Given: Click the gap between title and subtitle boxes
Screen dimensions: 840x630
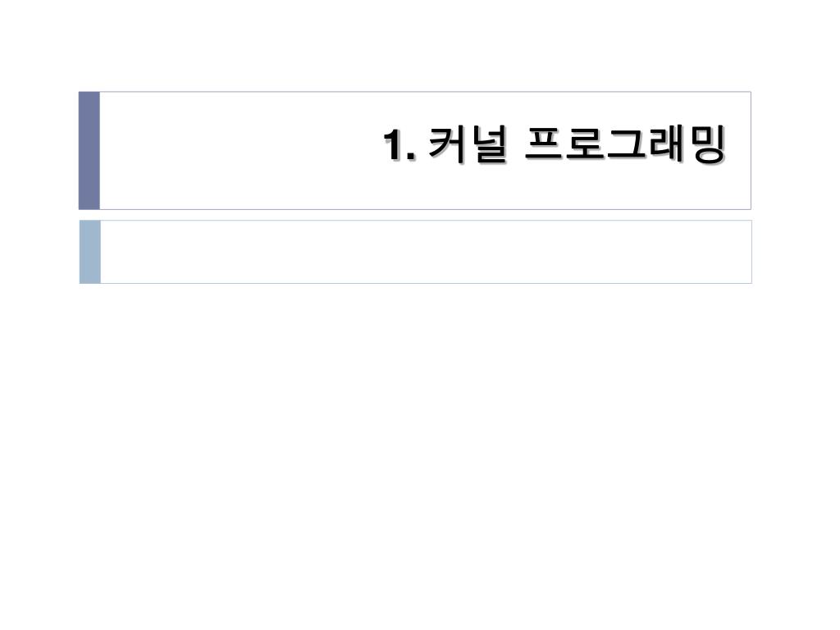Looking at the screenshot, I should click(x=415, y=215).
